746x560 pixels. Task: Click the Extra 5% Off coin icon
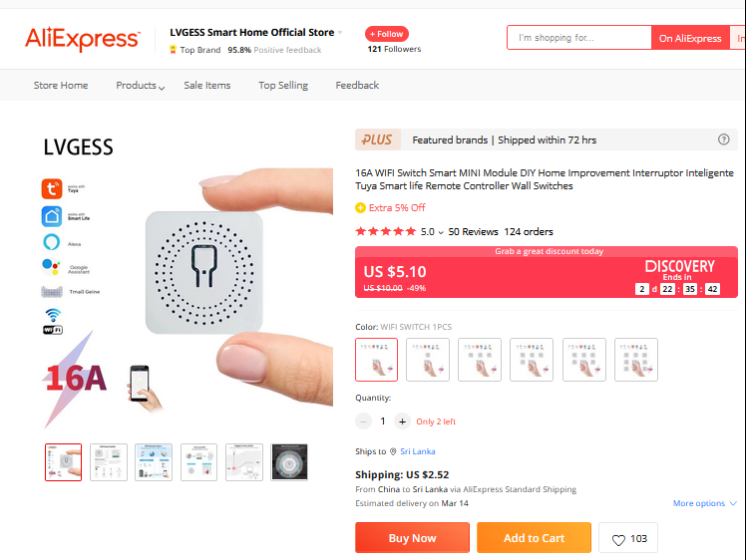[x=360, y=207]
